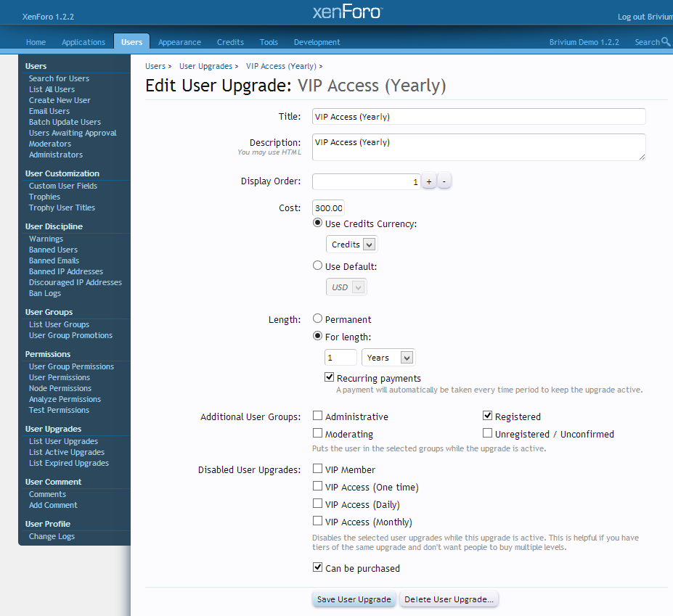This screenshot has height=616, width=673.
Task: Click the xenForo logo
Action: 347,12
